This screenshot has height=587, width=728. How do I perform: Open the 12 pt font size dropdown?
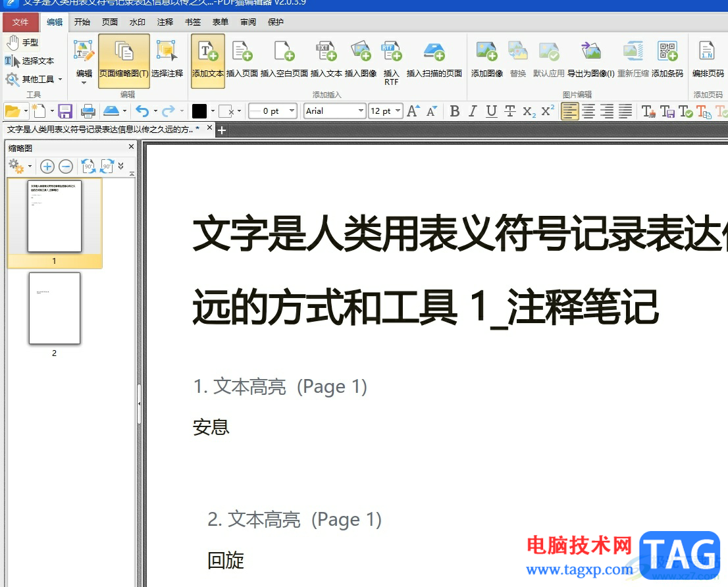point(398,111)
